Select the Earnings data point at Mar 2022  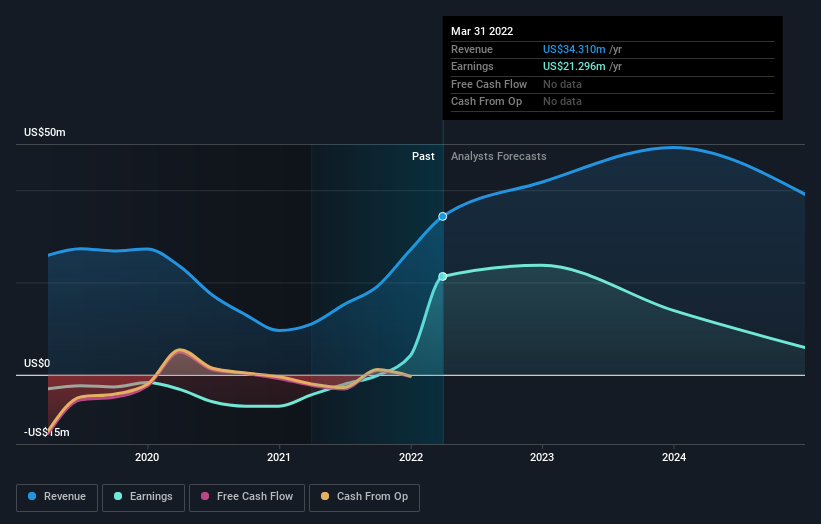pyautogui.click(x=442, y=276)
